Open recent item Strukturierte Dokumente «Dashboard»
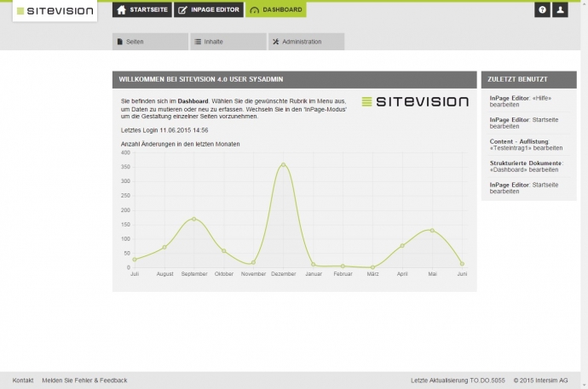Viewport: 588px width, 389px height. click(527, 167)
